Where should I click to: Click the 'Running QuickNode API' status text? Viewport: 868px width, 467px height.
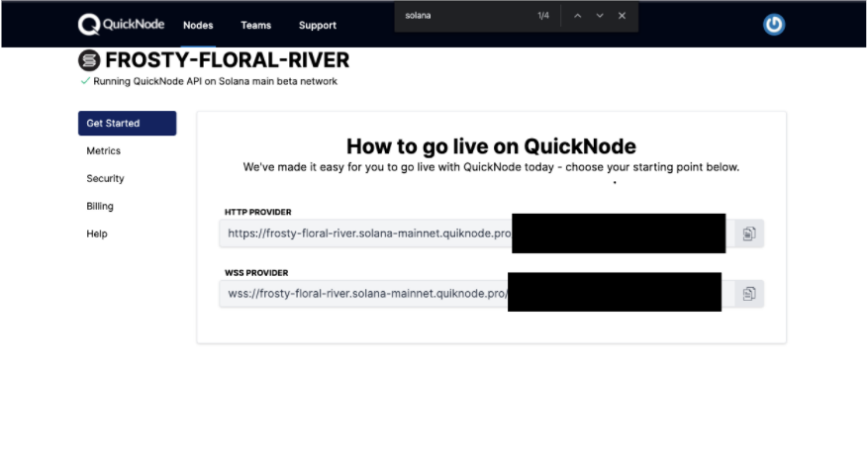(x=215, y=81)
